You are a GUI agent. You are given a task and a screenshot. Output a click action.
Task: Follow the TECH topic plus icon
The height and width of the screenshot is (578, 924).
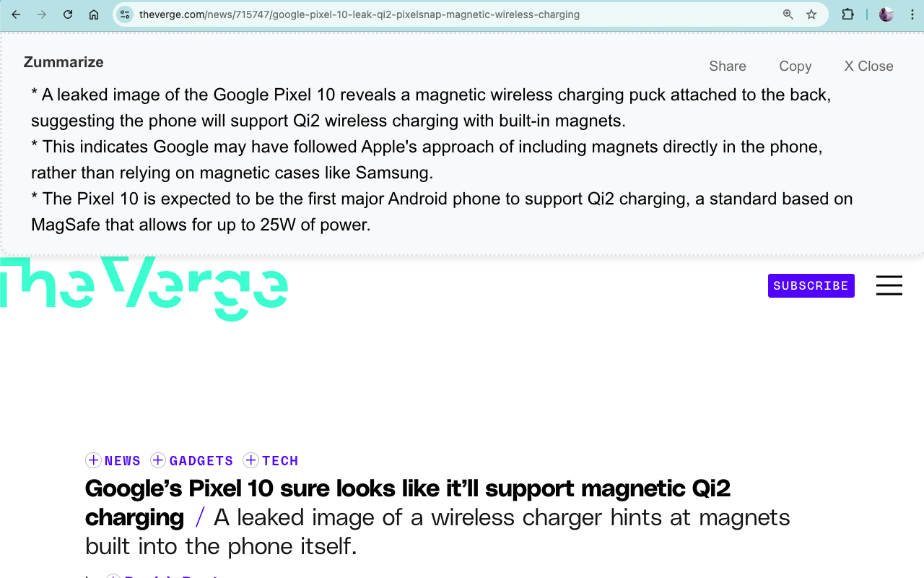(x=250, y=460)
